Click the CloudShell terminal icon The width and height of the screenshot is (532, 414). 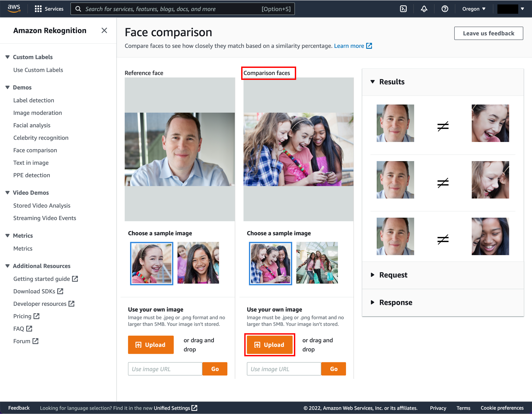click(x=404, y=8)
